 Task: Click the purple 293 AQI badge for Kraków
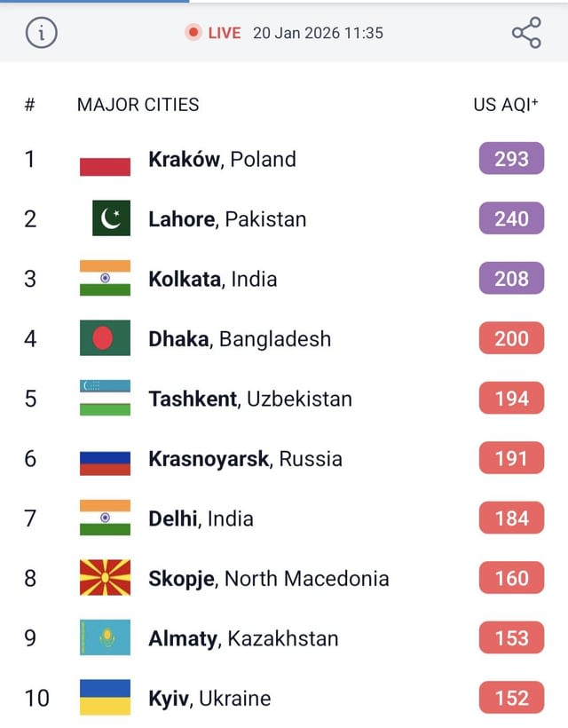pos(510,158)
